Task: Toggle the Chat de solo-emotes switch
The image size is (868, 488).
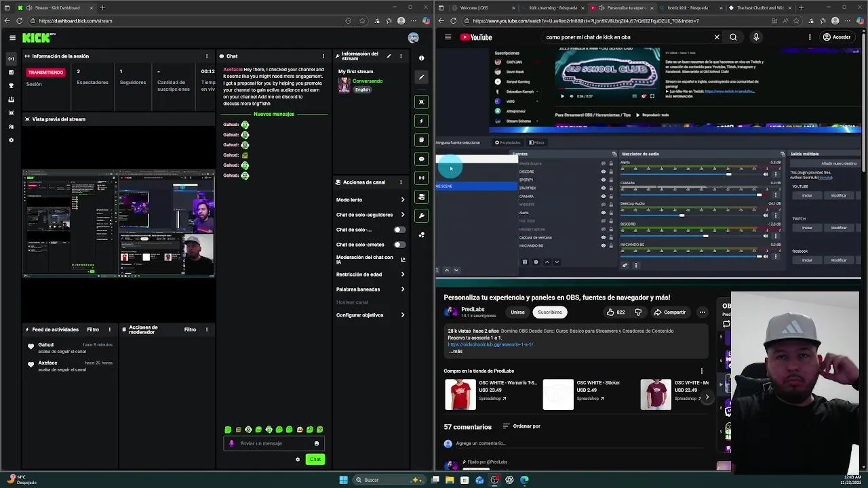Action: click(399, 245)
